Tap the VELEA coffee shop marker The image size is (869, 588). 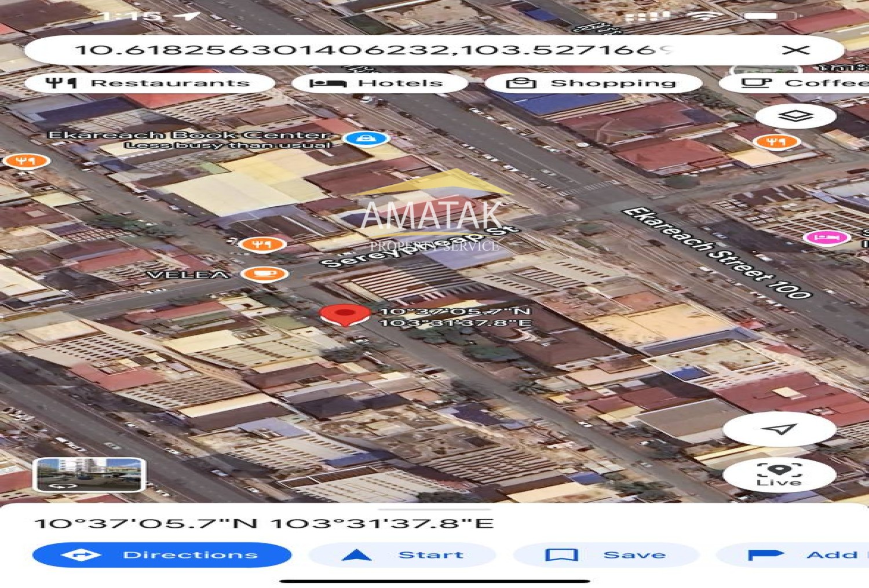pos(264,273)
